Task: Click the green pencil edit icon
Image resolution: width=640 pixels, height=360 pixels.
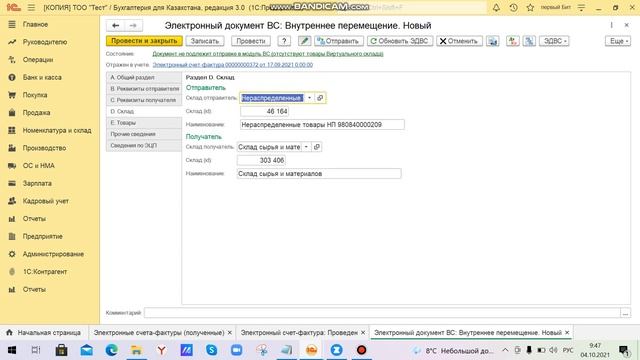Action: 304,41
